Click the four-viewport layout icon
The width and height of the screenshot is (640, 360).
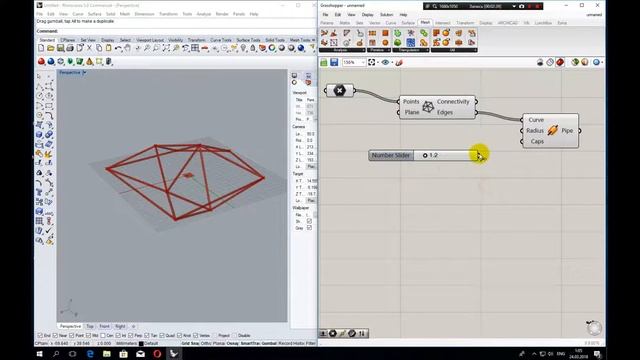pyautogui.click(x=195, y=48)
